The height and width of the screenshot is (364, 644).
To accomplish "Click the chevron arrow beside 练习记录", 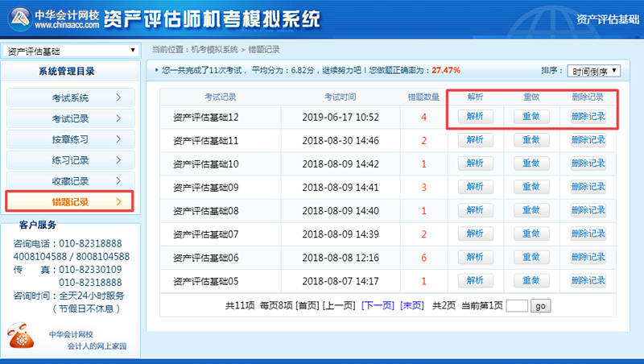I will 118,160.
